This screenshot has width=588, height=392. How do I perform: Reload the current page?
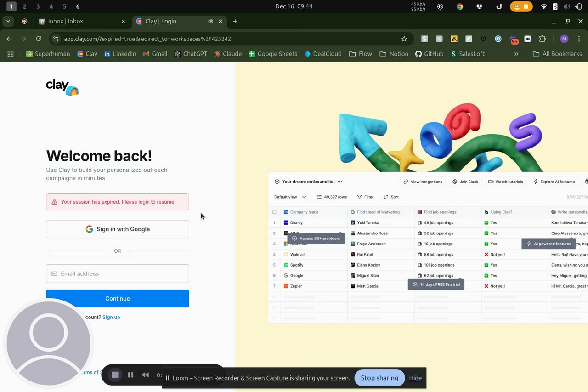click(39, 39)
